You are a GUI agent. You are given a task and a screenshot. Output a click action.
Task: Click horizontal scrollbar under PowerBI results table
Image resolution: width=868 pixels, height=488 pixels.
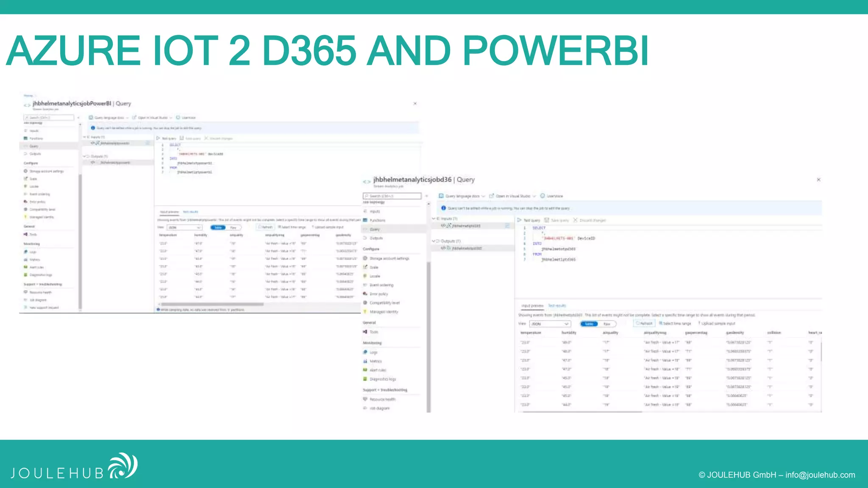212,304
